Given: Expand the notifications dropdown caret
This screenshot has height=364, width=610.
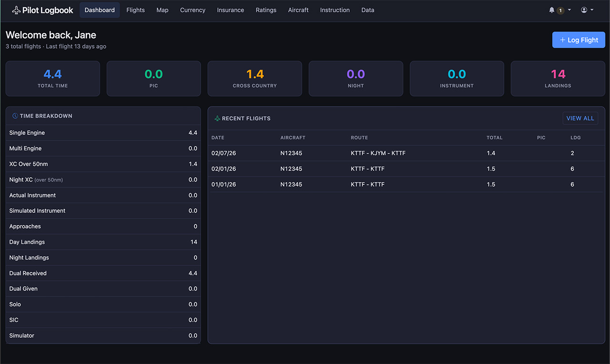Looking at the screenshot, I should click(569, 10).
